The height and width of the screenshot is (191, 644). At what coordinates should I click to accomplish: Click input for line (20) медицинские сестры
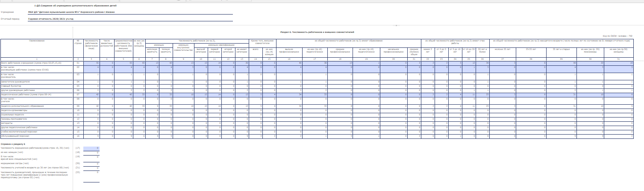point(91,163)
